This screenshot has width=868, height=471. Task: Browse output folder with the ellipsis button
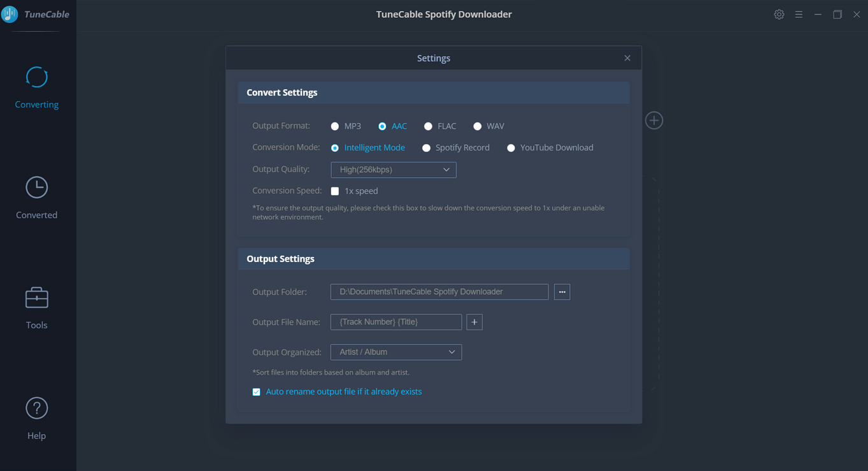tap(562, 292)
